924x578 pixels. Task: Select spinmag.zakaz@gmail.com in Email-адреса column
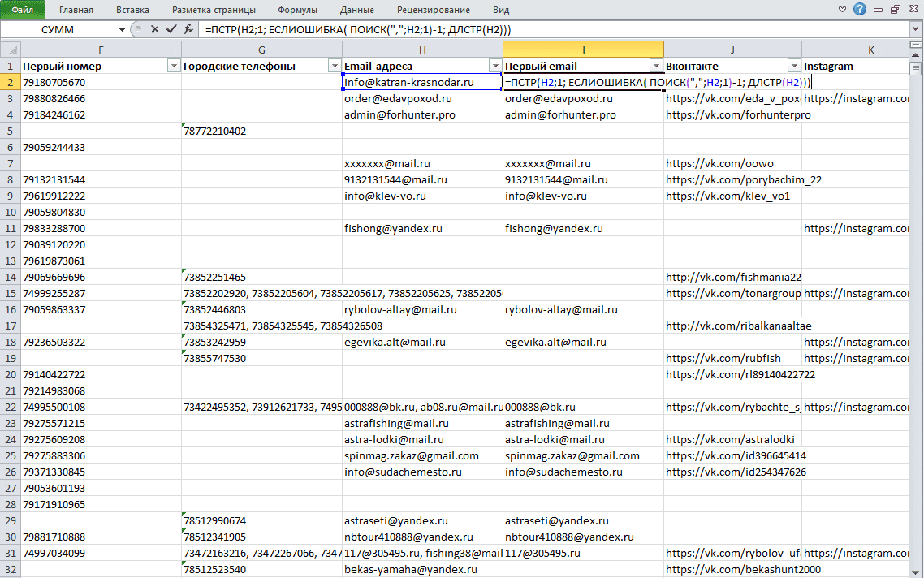[422, 455]
